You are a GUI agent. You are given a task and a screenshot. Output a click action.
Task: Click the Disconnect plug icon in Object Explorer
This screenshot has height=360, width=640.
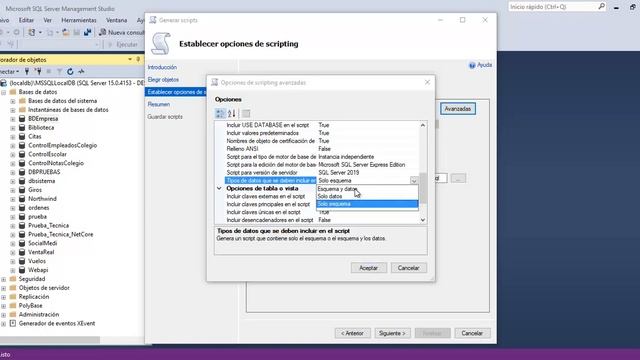[x=38, y=71]
